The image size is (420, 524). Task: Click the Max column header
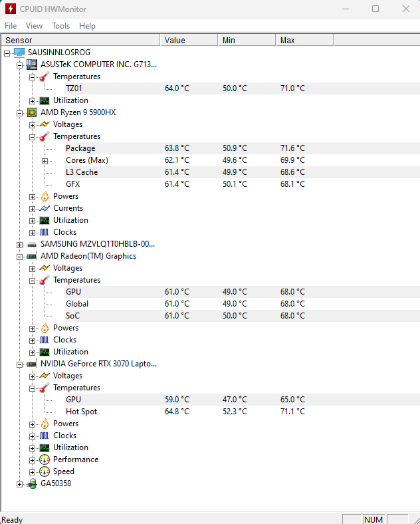click(x=304, y=40)
